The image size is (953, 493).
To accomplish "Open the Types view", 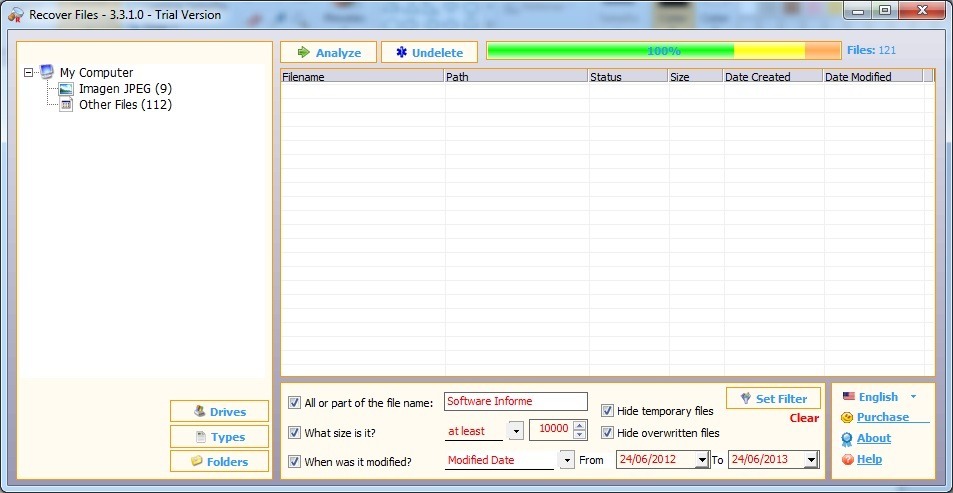I will pos(219,436).
